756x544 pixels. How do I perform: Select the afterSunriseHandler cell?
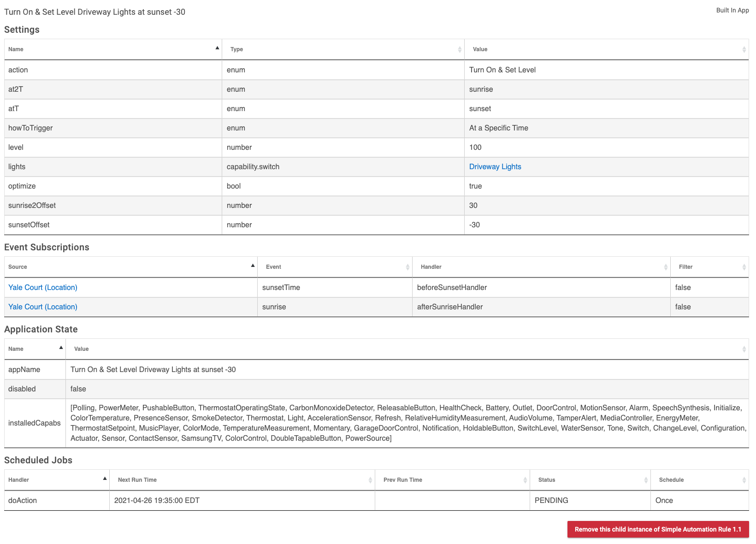[x=541, y=307]
